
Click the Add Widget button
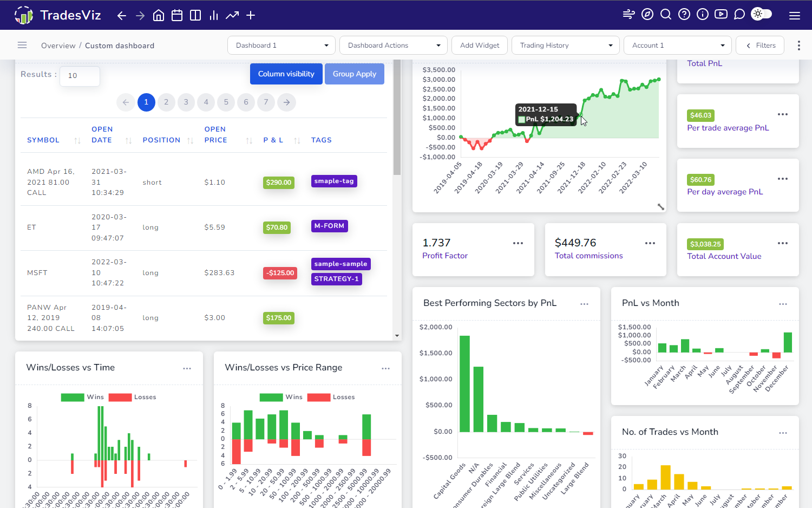coord(480,45)
